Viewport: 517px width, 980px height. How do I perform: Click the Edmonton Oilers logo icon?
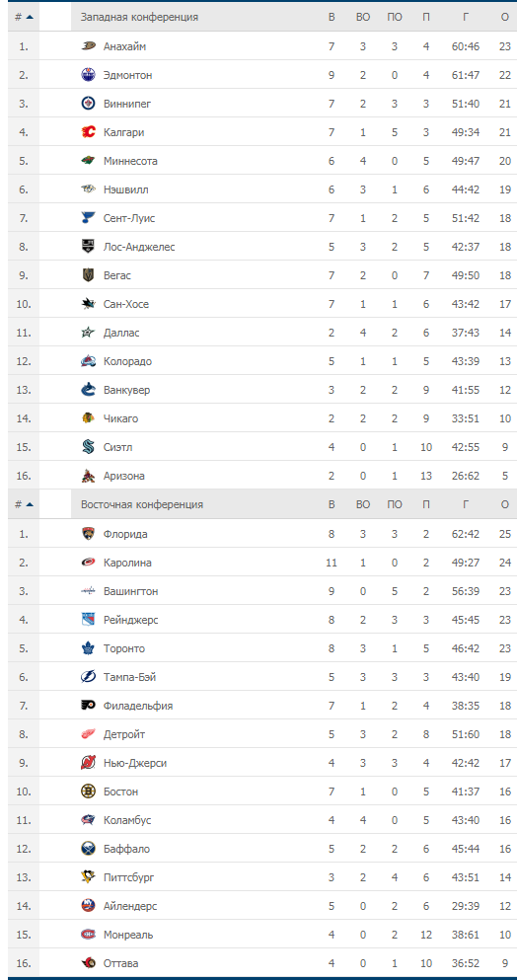click(x=88, y=75)
